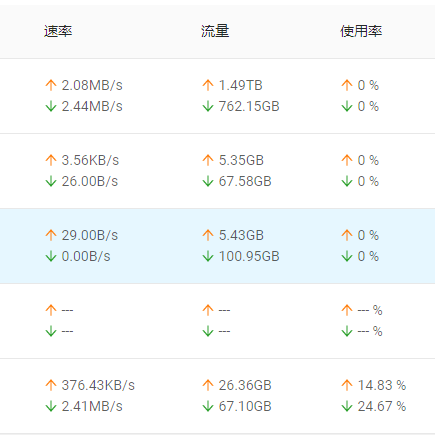Select the highlighted row showing 29.00B/s
The width and height of the screenshot is (435, 435).
coord(217,246)
